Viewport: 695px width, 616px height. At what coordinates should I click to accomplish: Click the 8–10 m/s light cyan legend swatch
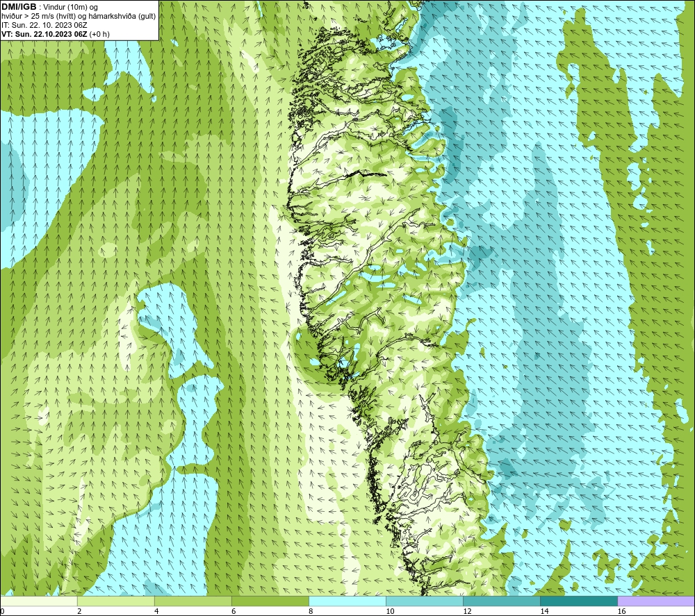click(x=347, y=601)
